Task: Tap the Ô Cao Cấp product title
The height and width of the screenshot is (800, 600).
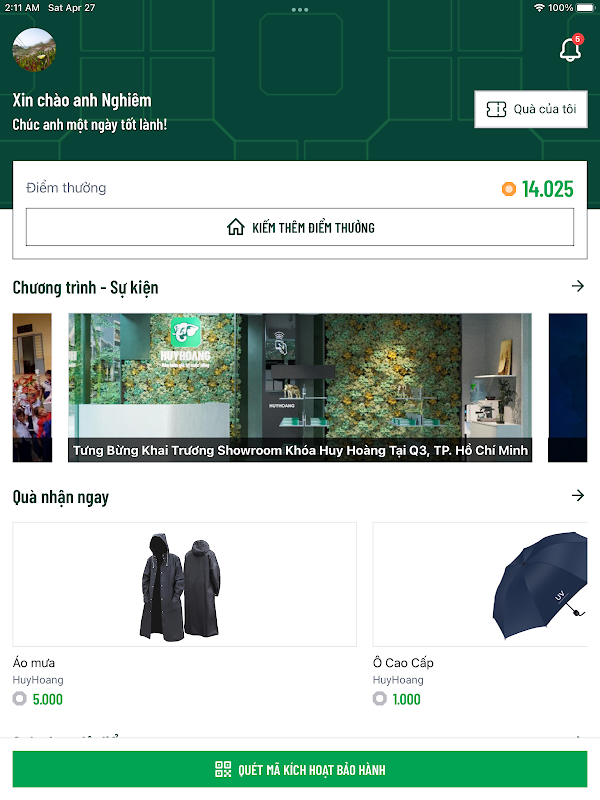Action: (403, 663)
